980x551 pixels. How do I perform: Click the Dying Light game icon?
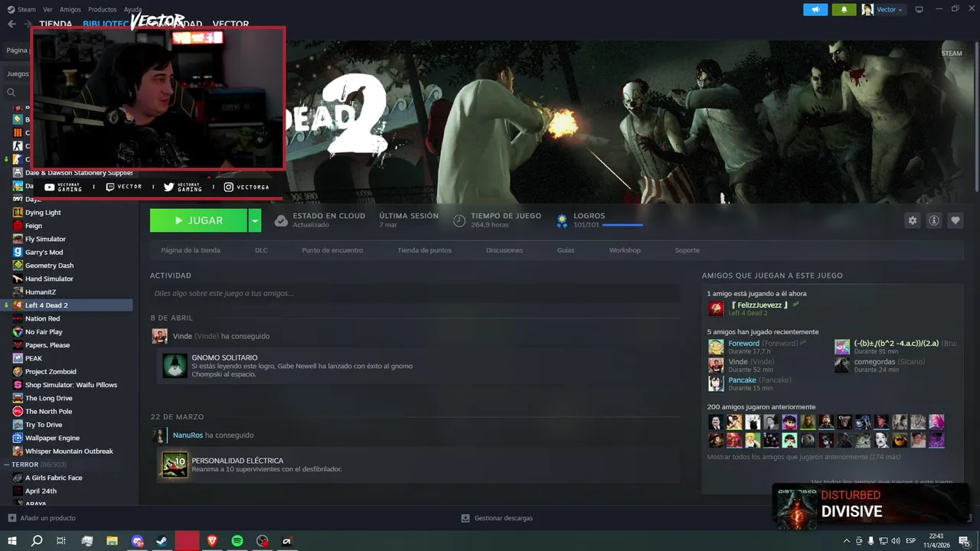click(x=18, y=212)
